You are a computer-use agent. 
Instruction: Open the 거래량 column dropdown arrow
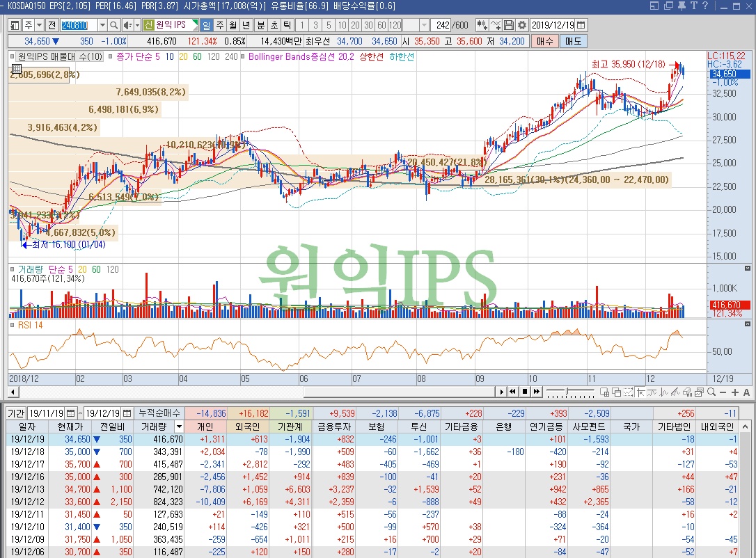tap(179, 427)
